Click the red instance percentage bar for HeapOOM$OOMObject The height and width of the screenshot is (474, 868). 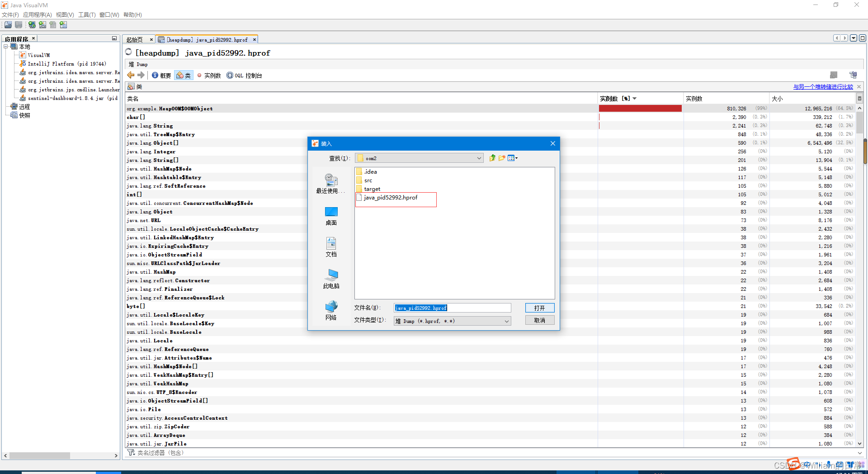click(640, 109)
